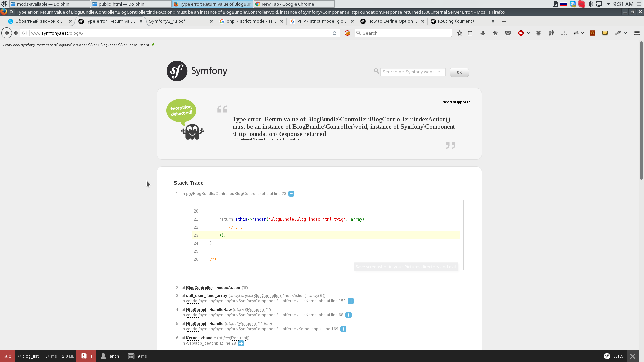Open the clipboard tray icon
The image size is (644, 362).
pos(555,4)
